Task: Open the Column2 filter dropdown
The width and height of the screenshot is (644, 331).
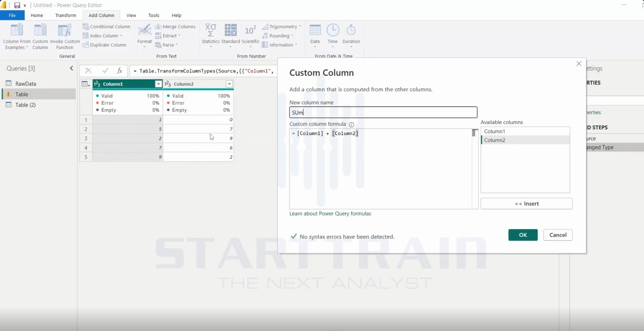Action: [229, 84]
